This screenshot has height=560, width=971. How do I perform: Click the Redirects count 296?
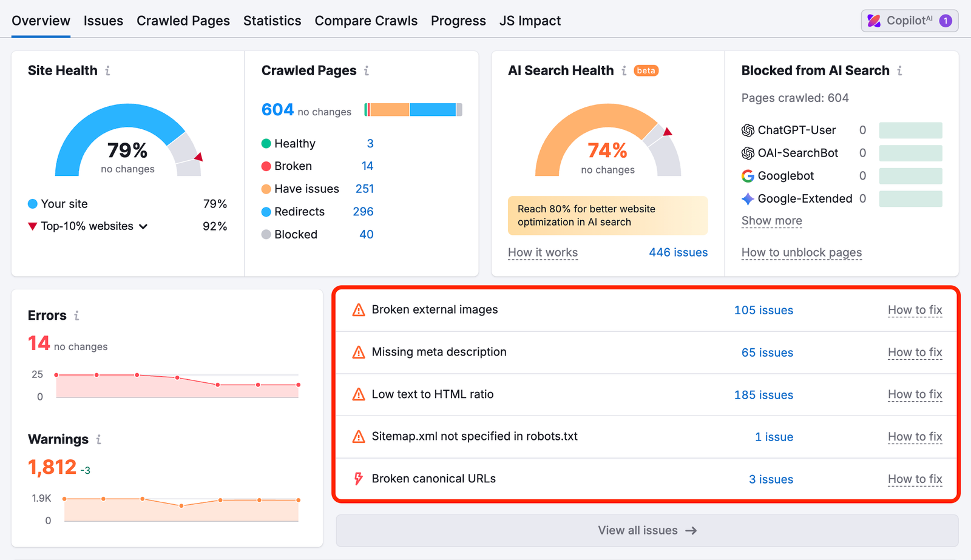point(363,212)
